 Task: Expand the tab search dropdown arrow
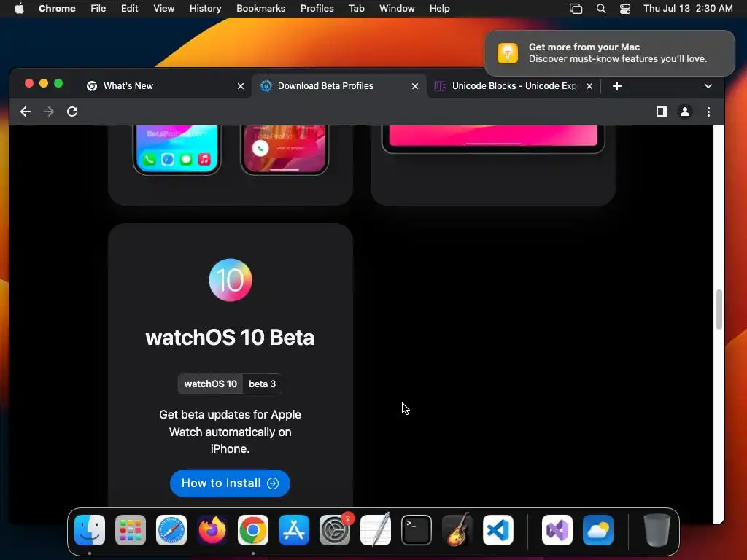click(708, 86)
